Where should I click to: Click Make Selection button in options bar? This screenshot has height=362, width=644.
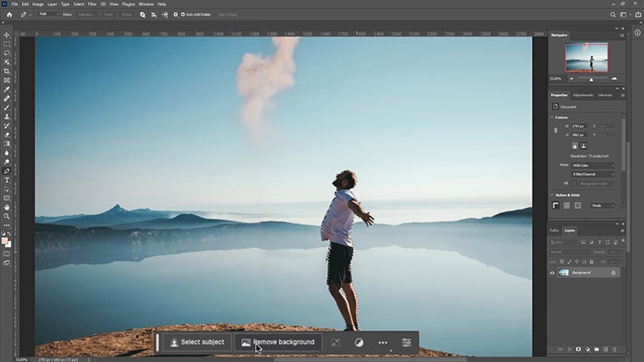(86, 15)
